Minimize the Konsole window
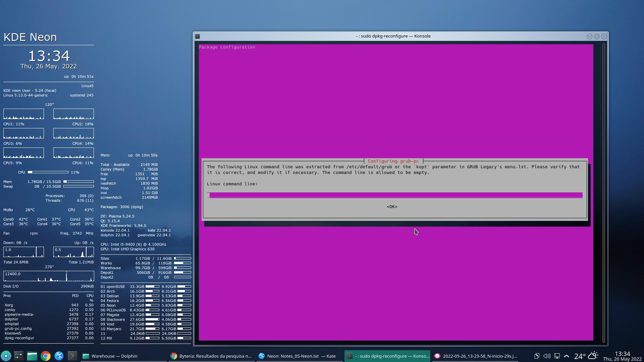The width and height of the screenshot is (644, 362). [x=589, y=36]
